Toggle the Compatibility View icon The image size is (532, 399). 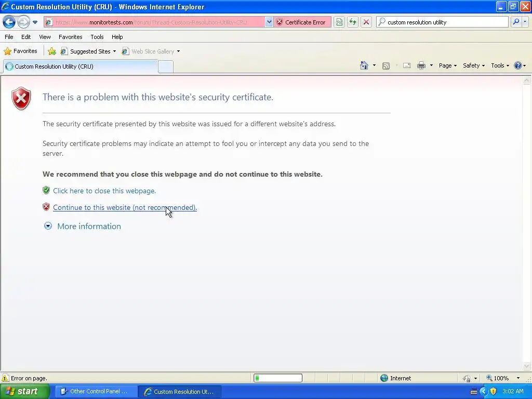pyautogui.click(x=339, y=22)
